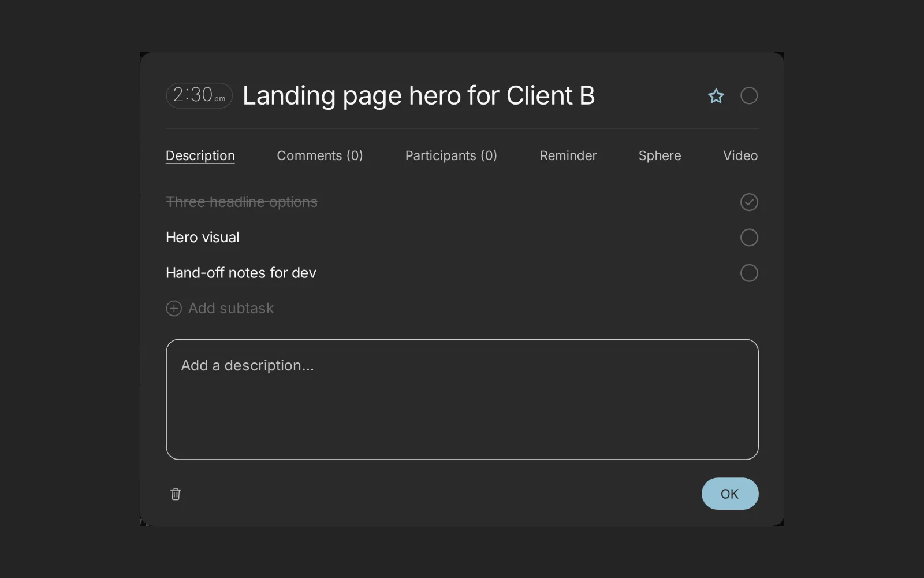The height and width of the screenshot is (578, 924).
Task: Select the Hero visual subtask text
Action: point(203,238)
